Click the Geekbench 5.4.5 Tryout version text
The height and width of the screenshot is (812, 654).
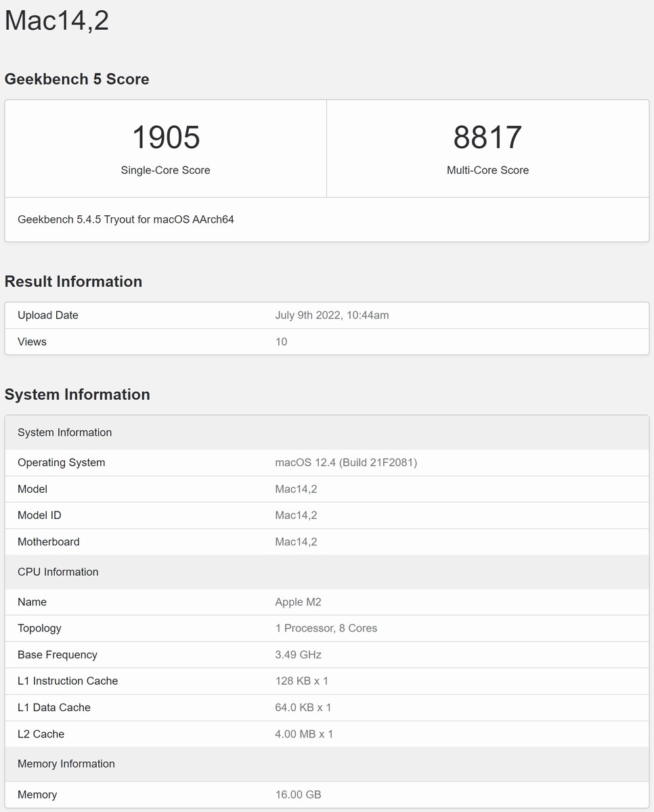pos(126,219)
